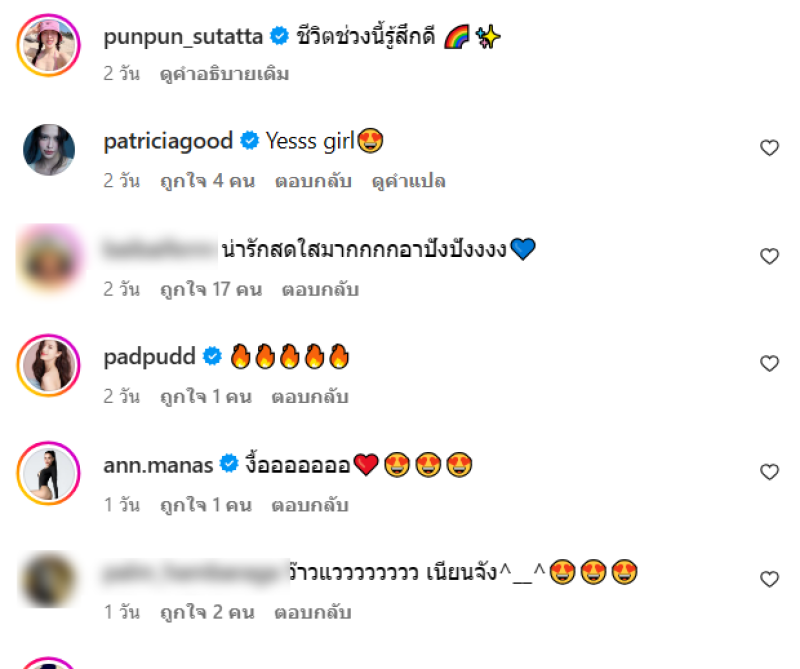
Task: Click the patriciagood username
Action: pos(168,141)
